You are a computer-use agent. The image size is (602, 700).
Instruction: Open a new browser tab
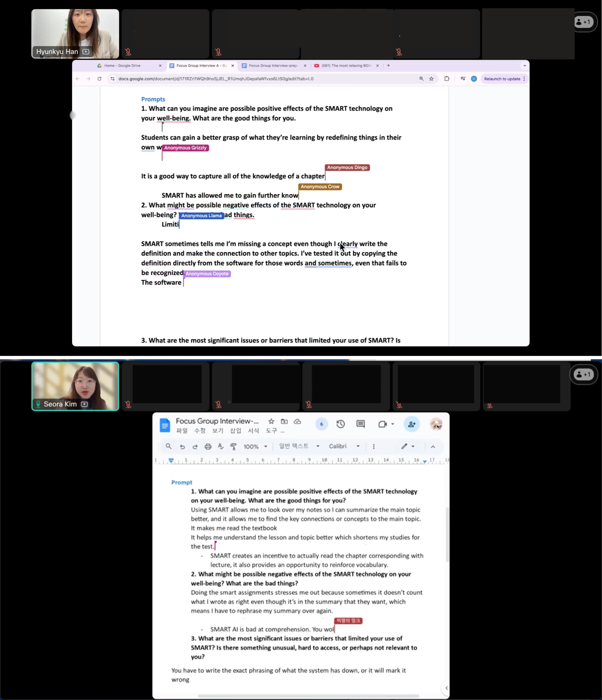click(x=388, y=66)
